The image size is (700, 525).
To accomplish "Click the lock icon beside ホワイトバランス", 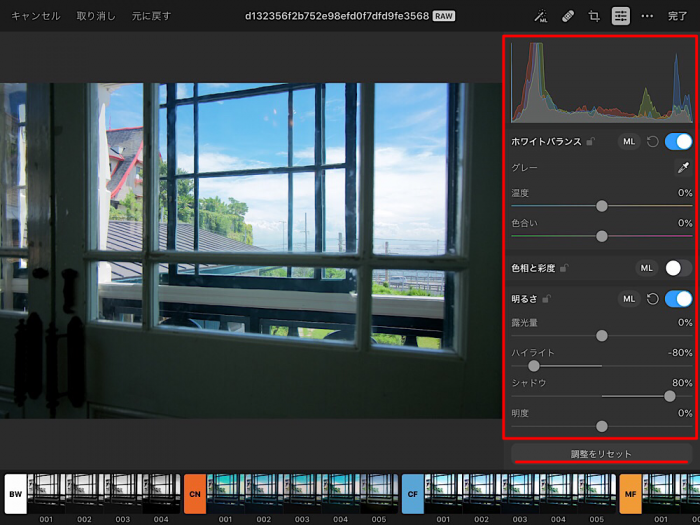I will click(x=591, y=142).
